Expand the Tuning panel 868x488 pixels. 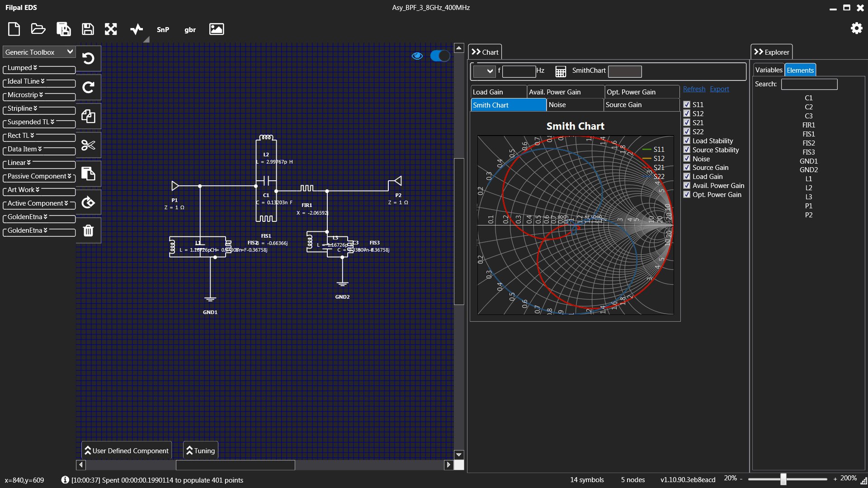click(201, 450)
